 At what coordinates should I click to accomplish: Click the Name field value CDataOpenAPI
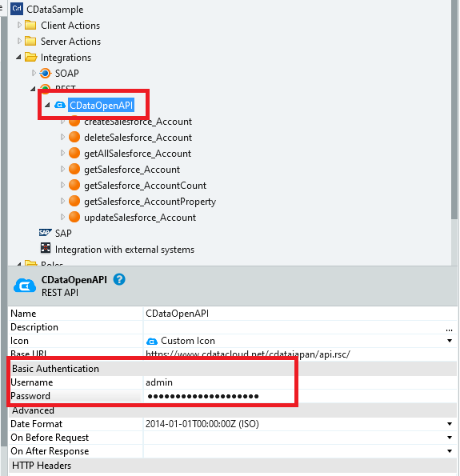click(299, 314)
